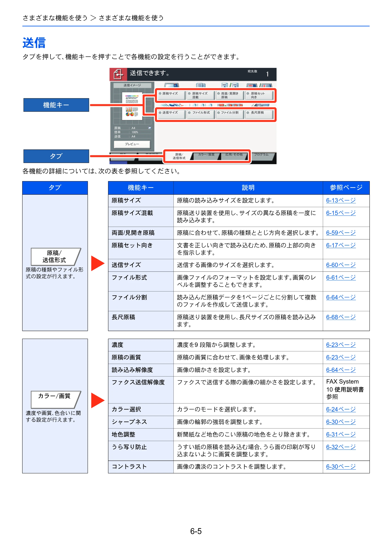Click the プレビュー button
Image resolution: width=392 pixels, height=555 pixels.
(132, 144)
